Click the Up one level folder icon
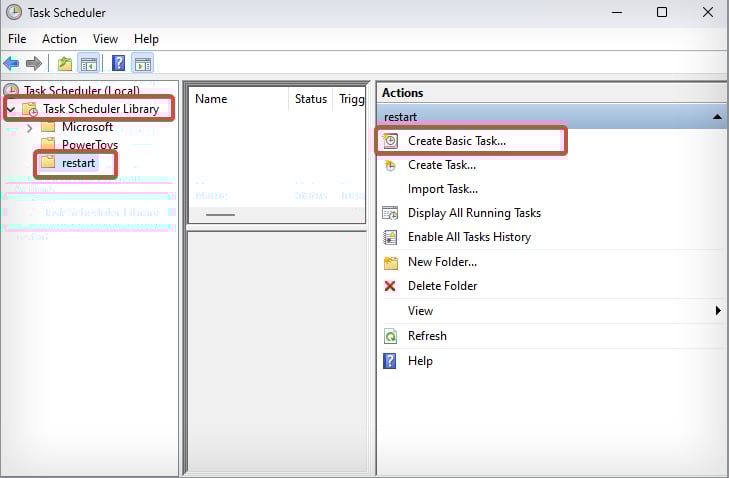Viewport: 729px width, 478px height. pos(65,63)
